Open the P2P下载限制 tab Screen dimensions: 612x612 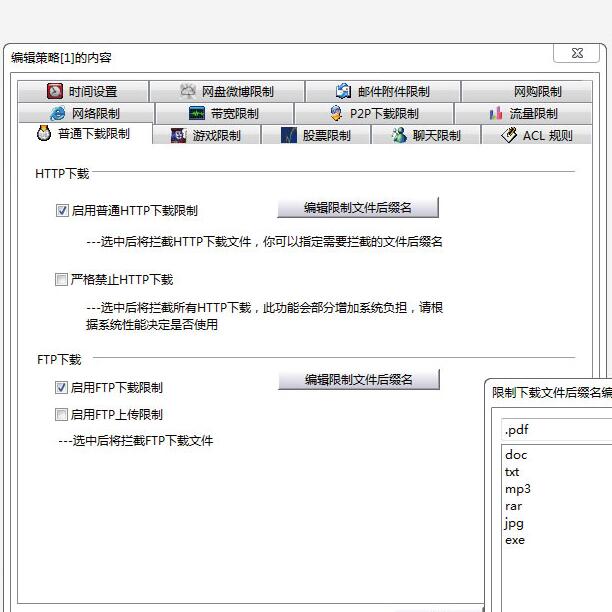374,114
